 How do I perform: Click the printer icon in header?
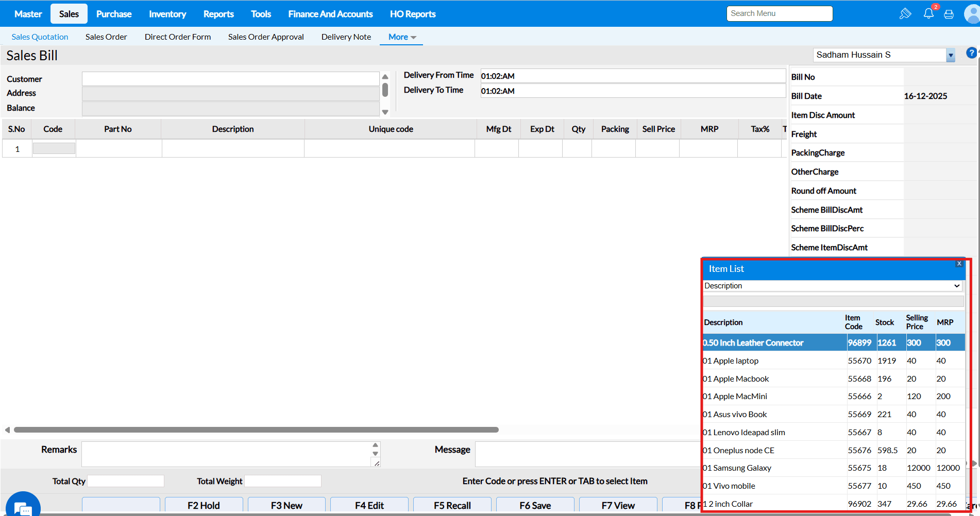(949, 14)
